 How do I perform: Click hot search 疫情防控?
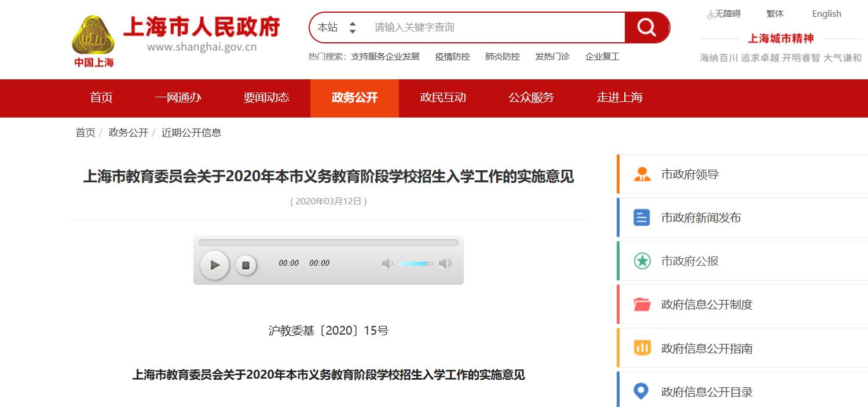(x=452, y=56)
